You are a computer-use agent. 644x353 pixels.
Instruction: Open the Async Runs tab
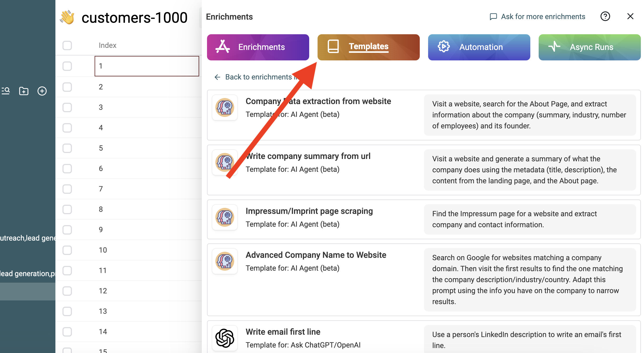point(589,47)
